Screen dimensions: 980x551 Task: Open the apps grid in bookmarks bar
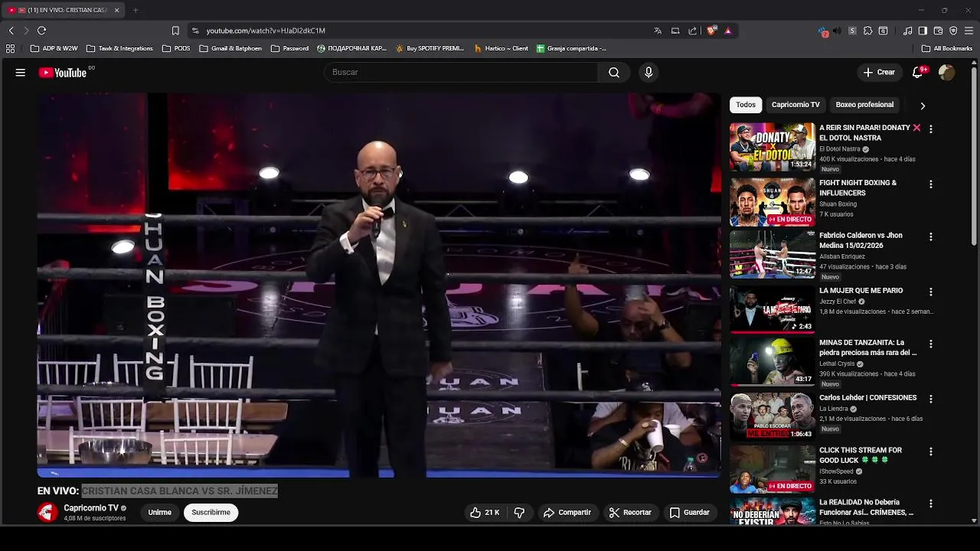click(x=11, y=48)
